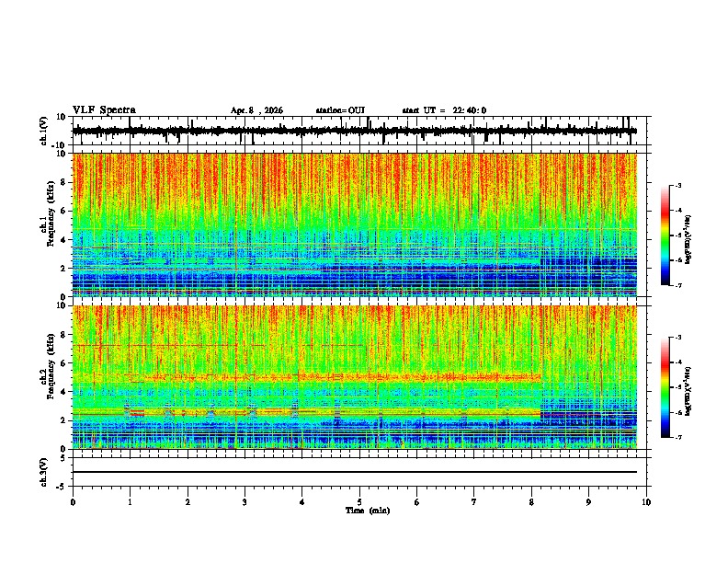Click the "Time (min)" x-axis label

pos(368,511)
